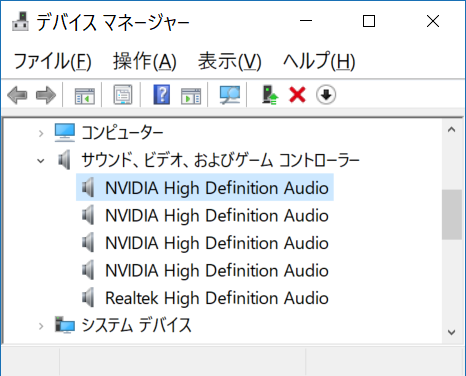This screenshot has height=376, width=466.
Task: Click the サウンド category speaker icon
Action: [64, 160]
